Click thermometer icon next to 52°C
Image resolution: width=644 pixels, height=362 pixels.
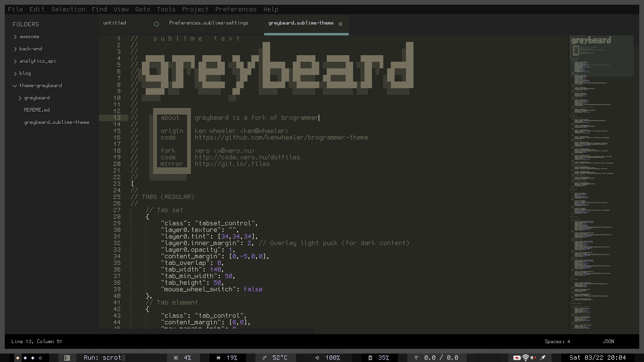click(x=264, y=358)
